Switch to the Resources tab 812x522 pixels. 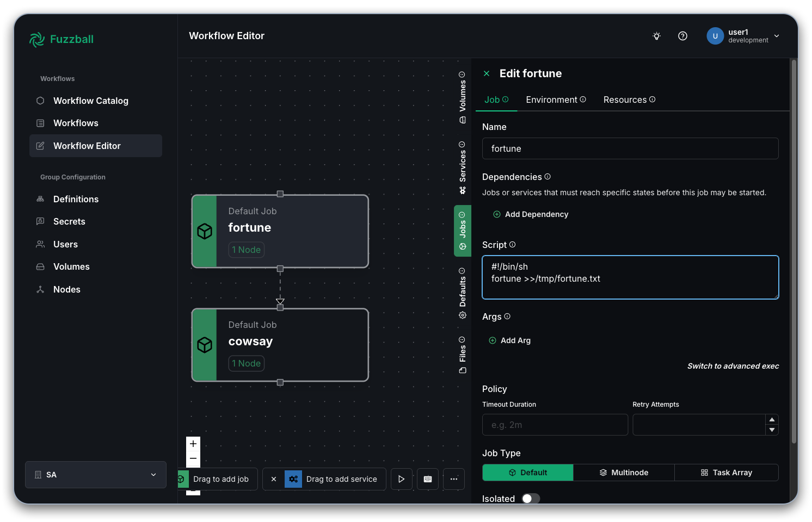[629, 100]
